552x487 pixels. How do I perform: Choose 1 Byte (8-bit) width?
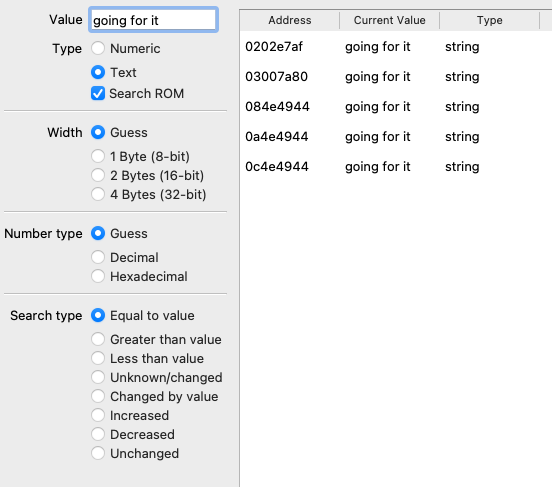point(98,156)
